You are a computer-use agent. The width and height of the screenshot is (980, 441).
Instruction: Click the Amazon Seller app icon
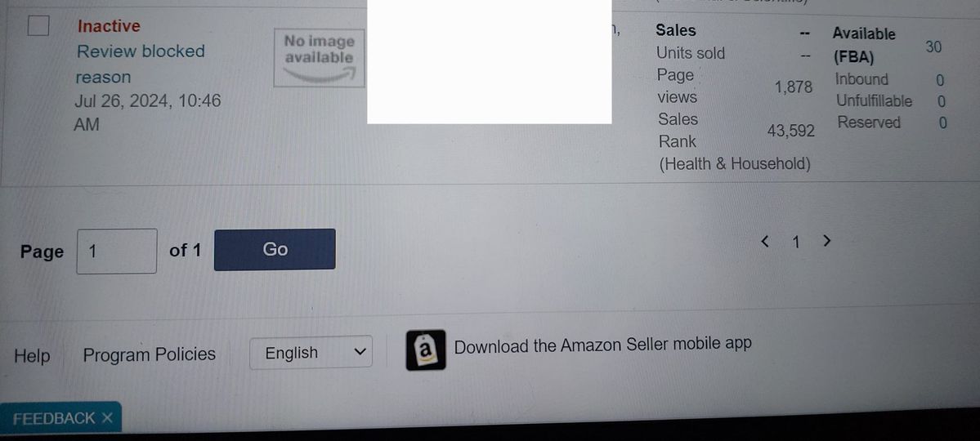coord(426,350)
